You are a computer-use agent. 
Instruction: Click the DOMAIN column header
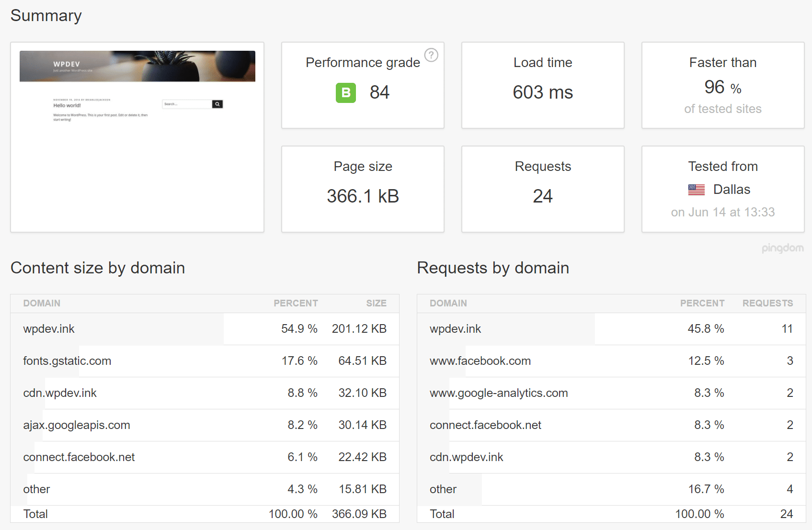tap(42, 303)
